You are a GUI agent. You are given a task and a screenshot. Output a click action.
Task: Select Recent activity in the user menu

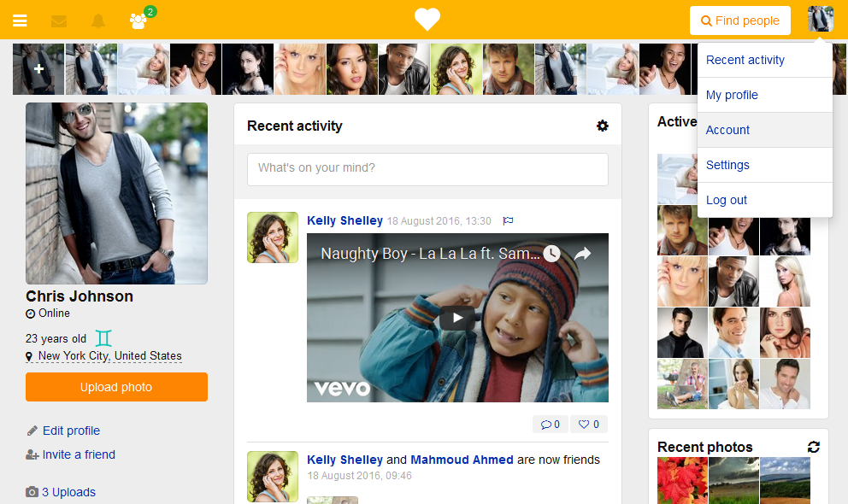(x=765, y=60)
